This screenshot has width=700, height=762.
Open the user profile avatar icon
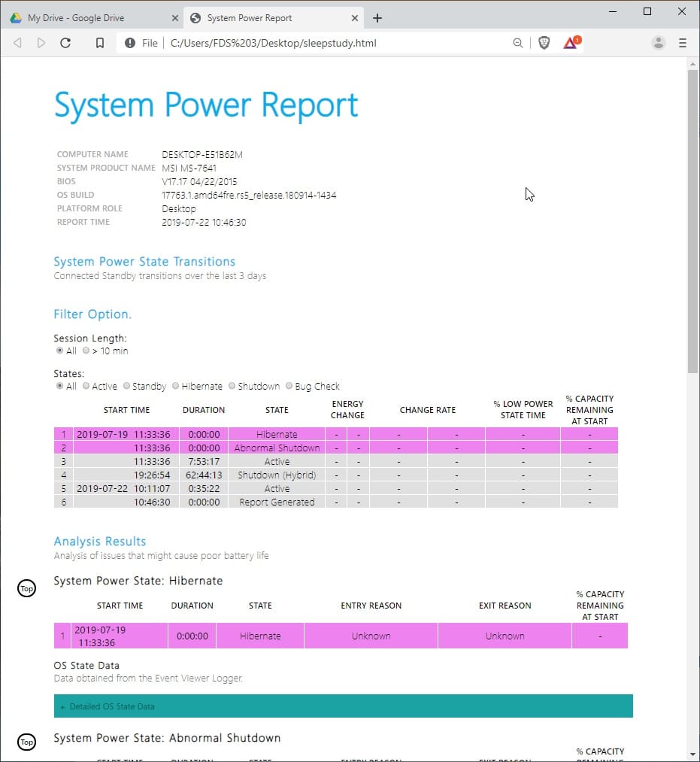(658, 43)
